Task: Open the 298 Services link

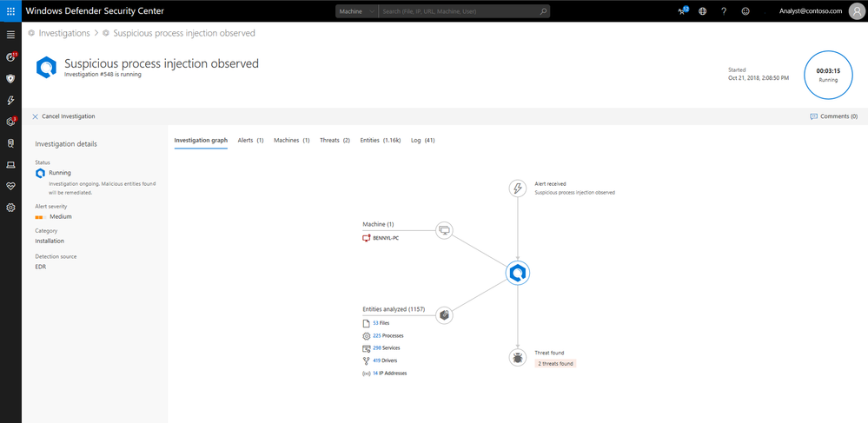Action: tap(387, 348)
